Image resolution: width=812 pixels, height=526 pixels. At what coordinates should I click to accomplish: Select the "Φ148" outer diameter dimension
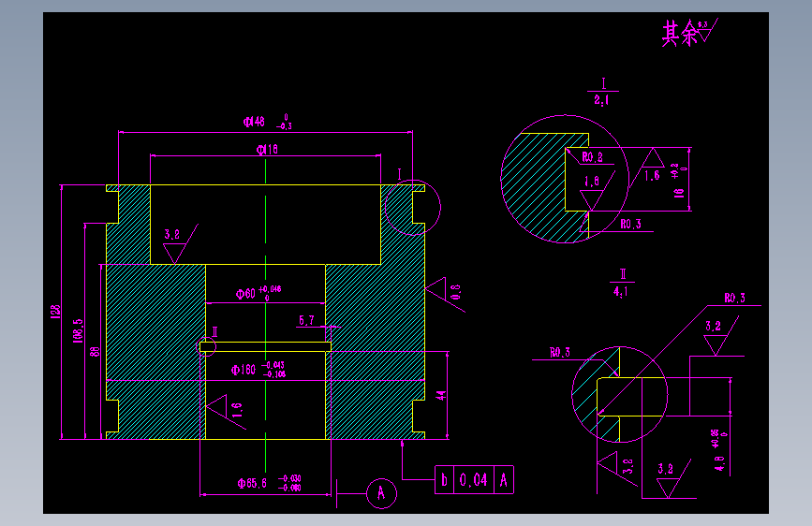254,122
